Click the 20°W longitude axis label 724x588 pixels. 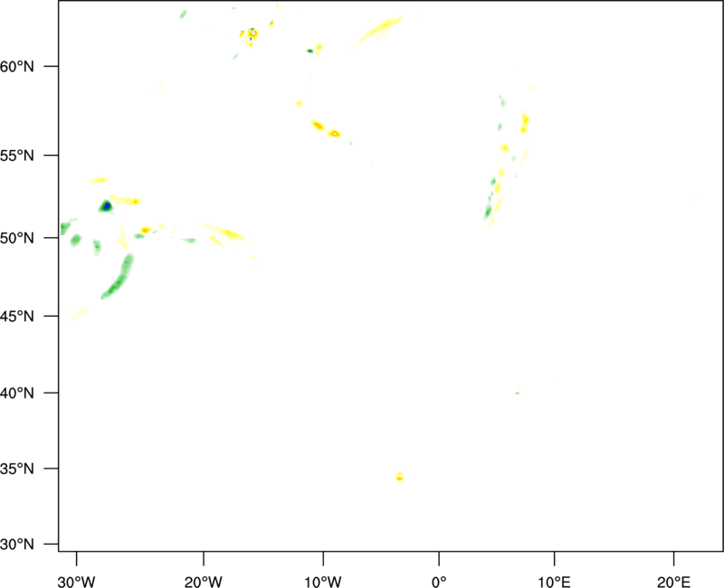point(204,582)
